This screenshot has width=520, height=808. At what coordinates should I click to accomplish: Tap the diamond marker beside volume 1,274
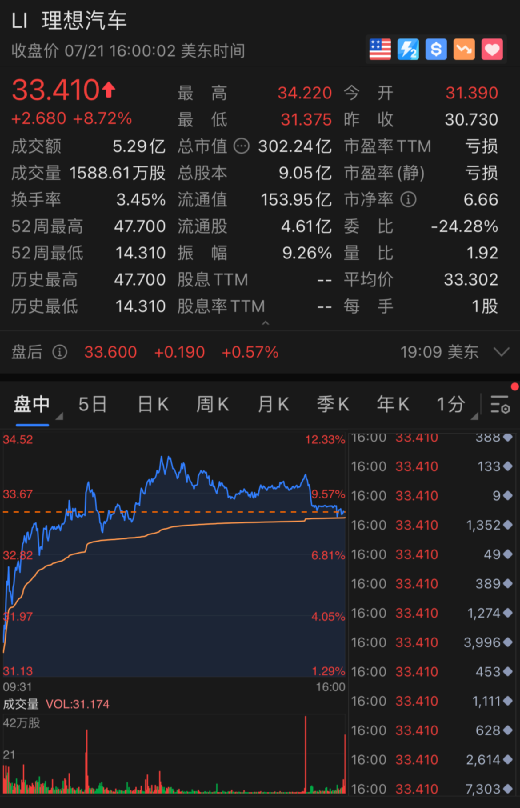[508, 613]
